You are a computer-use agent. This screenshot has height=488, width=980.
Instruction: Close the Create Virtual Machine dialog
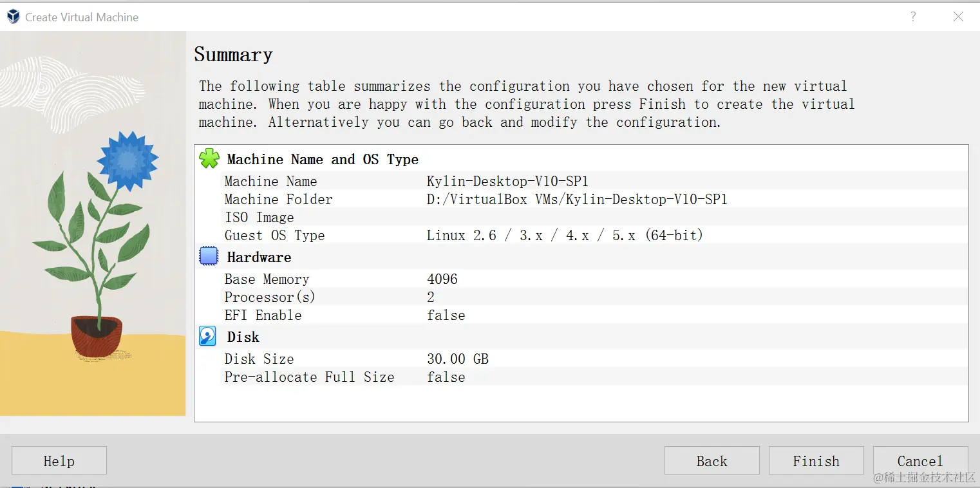(x=958, y=17)
